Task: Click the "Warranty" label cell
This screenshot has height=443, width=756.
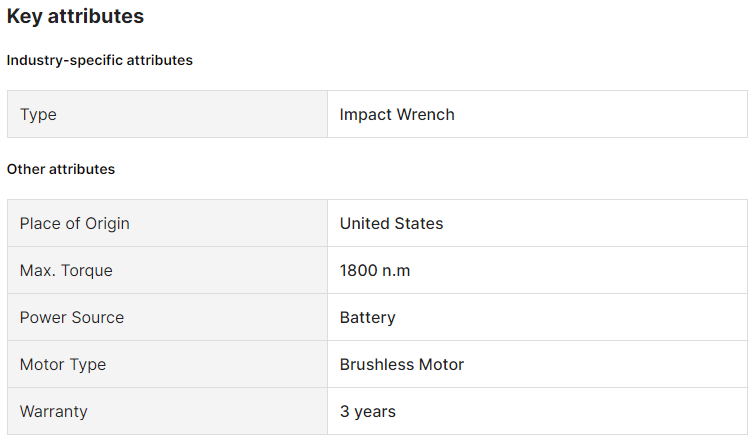Action: (x=54, y=412)
